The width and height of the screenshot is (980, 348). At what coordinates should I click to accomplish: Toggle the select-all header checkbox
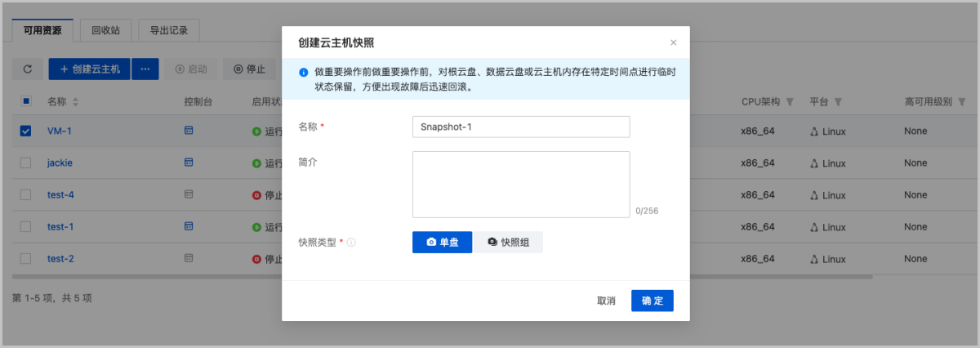click(x=25, y=101)
